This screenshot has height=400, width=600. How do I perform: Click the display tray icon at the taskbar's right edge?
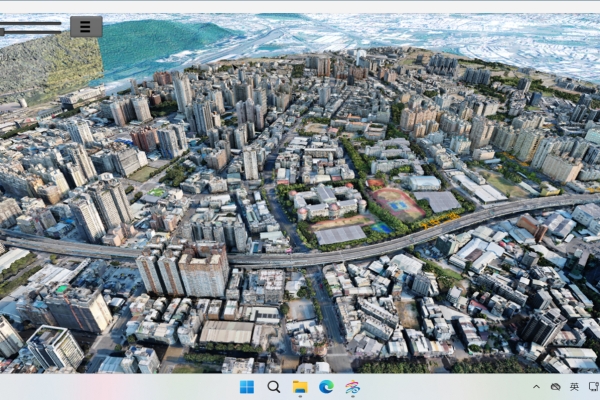point(594,387)
